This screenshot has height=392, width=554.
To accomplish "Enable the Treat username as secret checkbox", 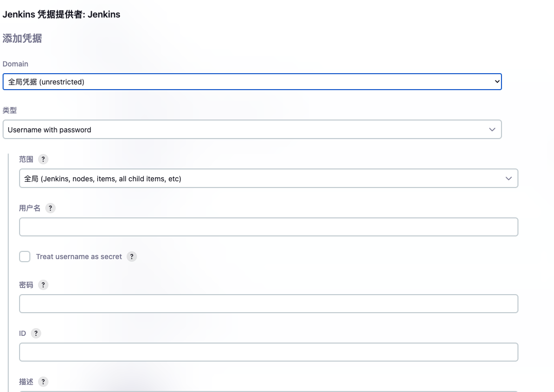I will (25, 257).
